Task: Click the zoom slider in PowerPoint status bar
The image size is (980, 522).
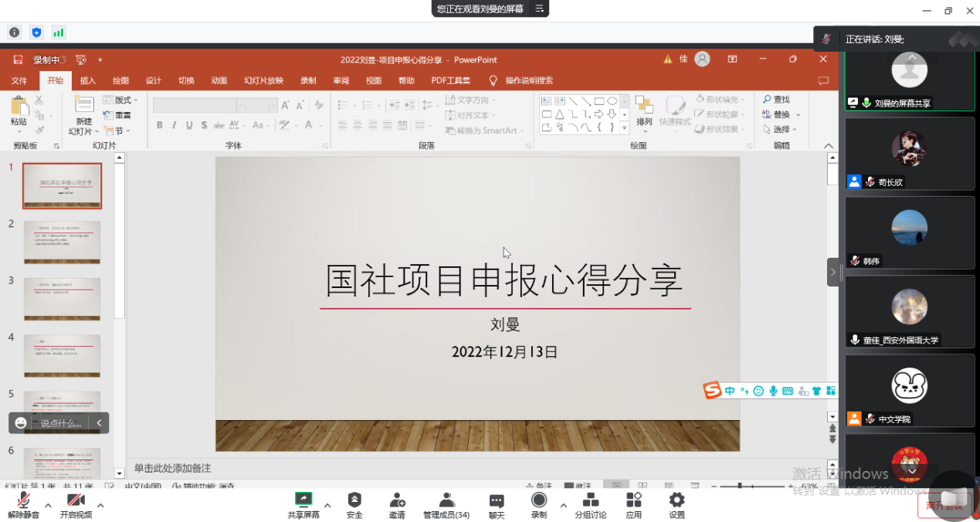Action: [x=740, y=486]
